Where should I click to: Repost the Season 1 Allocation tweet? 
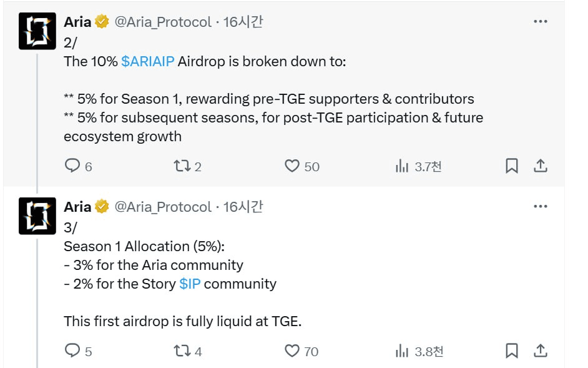tap(182, 351)
